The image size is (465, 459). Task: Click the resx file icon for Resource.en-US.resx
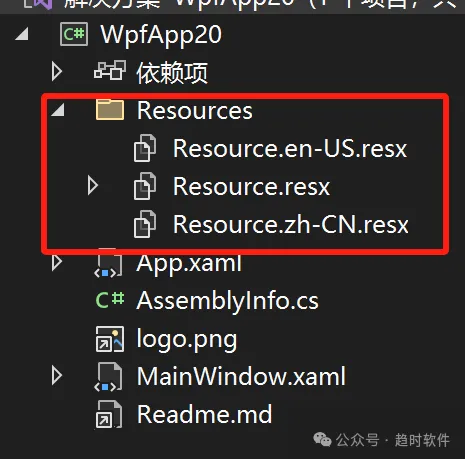pyautogui.click(x=145, y=148)
